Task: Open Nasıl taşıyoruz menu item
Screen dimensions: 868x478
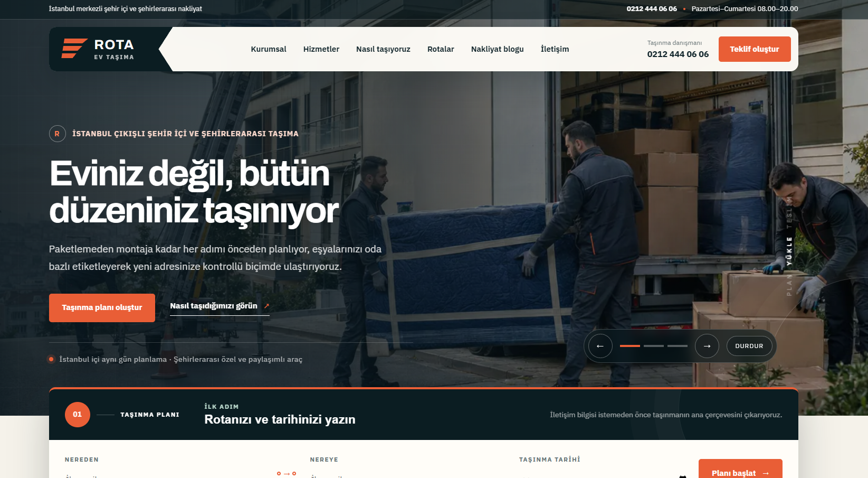Action: pyautogui.click(x=383, y=49)
